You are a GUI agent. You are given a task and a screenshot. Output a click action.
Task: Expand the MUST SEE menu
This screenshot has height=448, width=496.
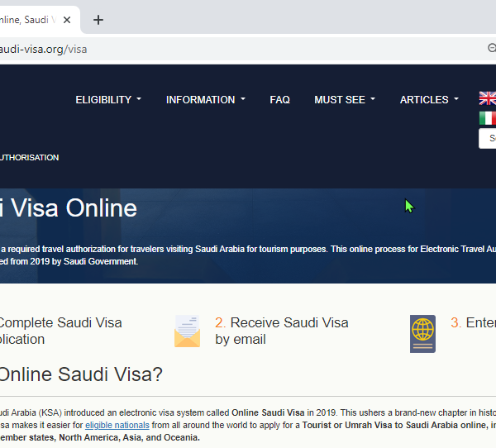click(344, 99)
